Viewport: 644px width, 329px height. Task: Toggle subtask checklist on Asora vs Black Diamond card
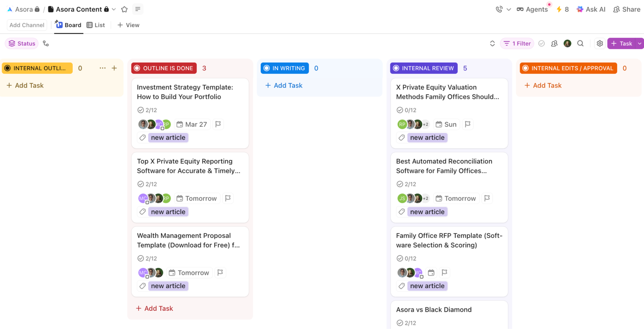[406, 323]
